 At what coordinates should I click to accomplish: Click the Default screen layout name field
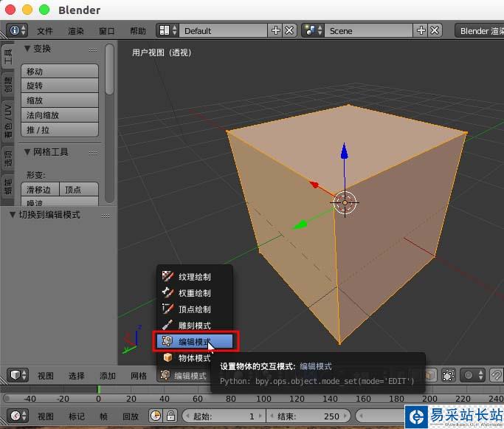tap(223, 30)
